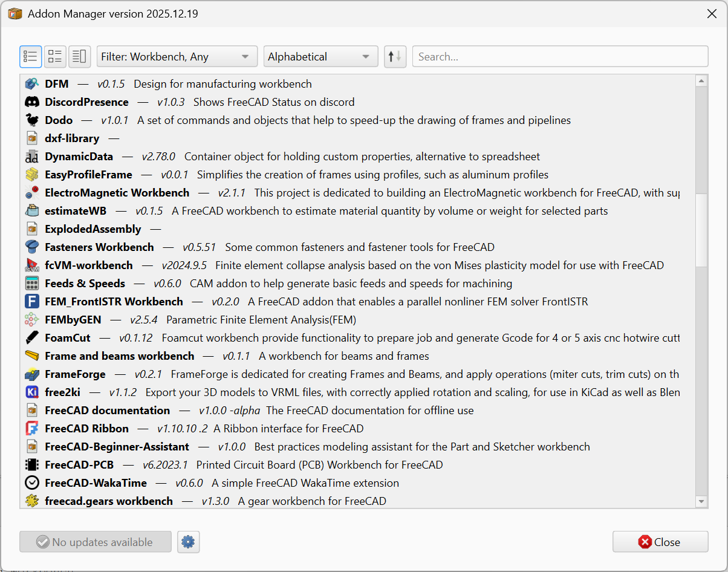This screenshot has width=728, height=572.
Task: Select the DynamicData addon name
Action: click(x=79, y=157)
